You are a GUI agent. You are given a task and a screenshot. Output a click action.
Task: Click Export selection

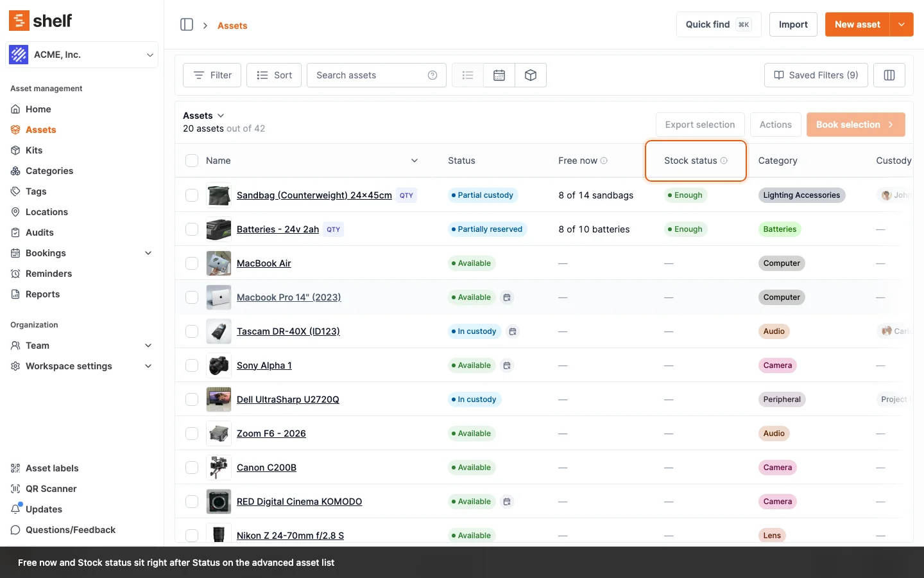pyautogui.click(x=700, y=125)
